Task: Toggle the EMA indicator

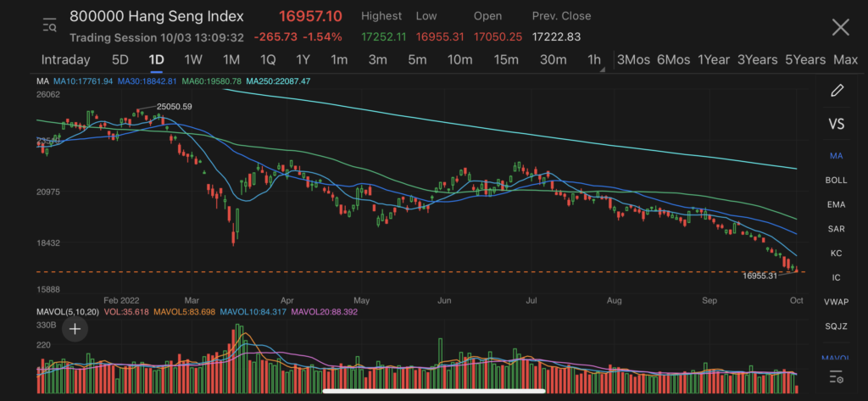Action: click(x=836, y=204)
